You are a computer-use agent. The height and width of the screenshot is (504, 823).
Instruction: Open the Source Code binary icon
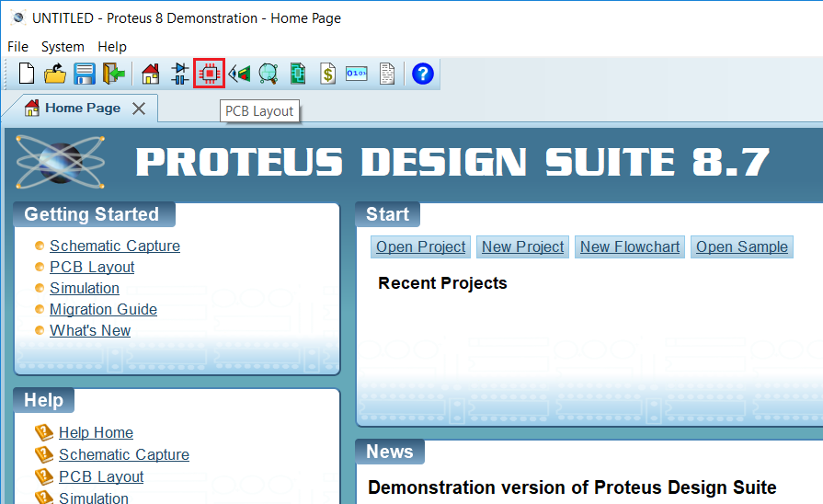[x=357, y=74]
